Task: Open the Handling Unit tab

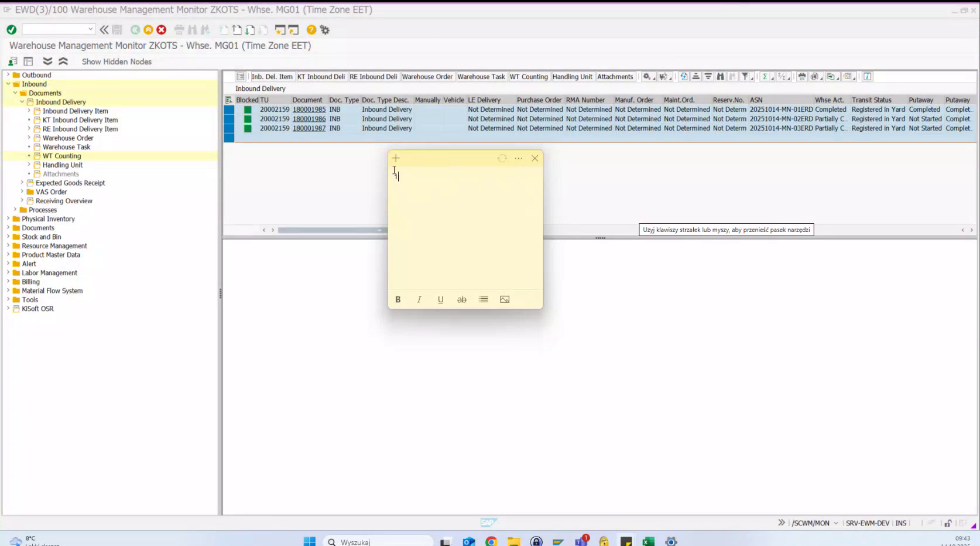Action: pos(572,77)
